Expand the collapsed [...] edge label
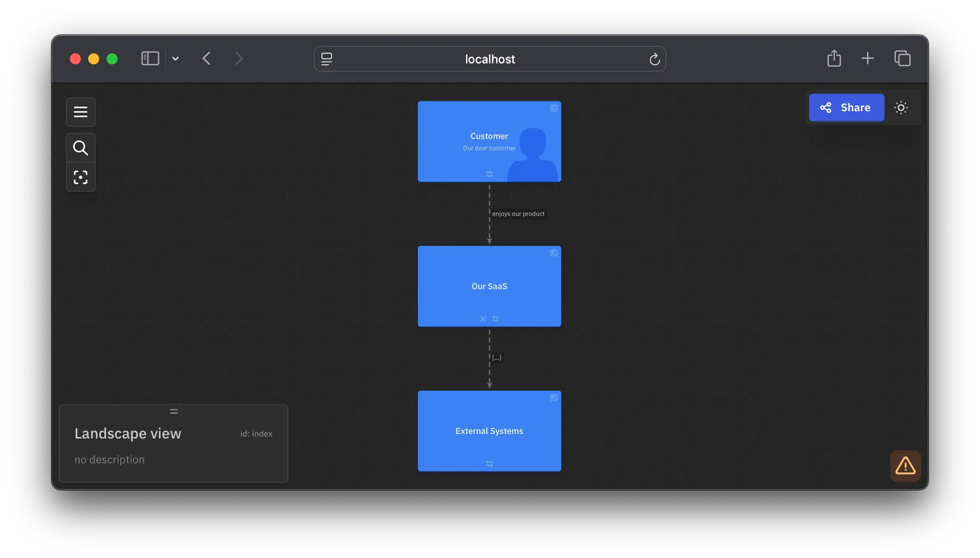Viewport: 980px width, 558px height. 496,358
